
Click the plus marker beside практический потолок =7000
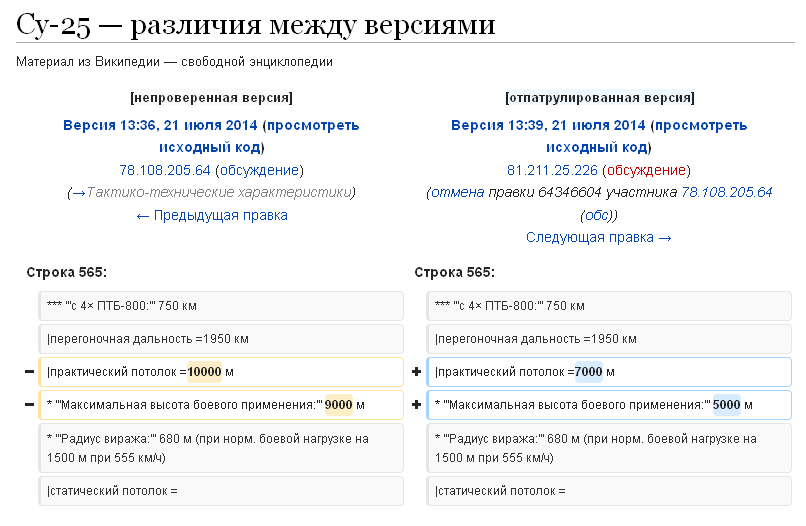(x=417, y=372)
